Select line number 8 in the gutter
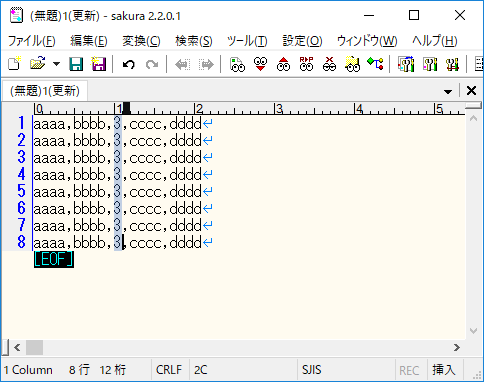 [x=21, y=242]
